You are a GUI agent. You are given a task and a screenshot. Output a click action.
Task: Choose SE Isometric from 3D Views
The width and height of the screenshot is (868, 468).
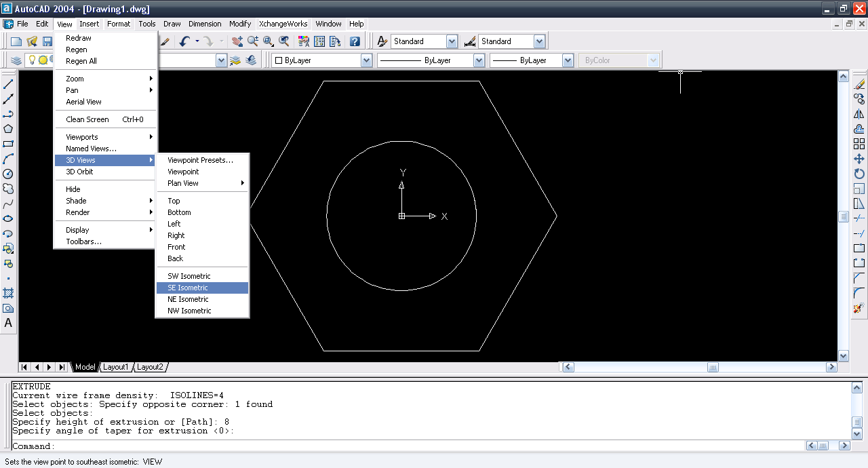[x=203, y=288]
